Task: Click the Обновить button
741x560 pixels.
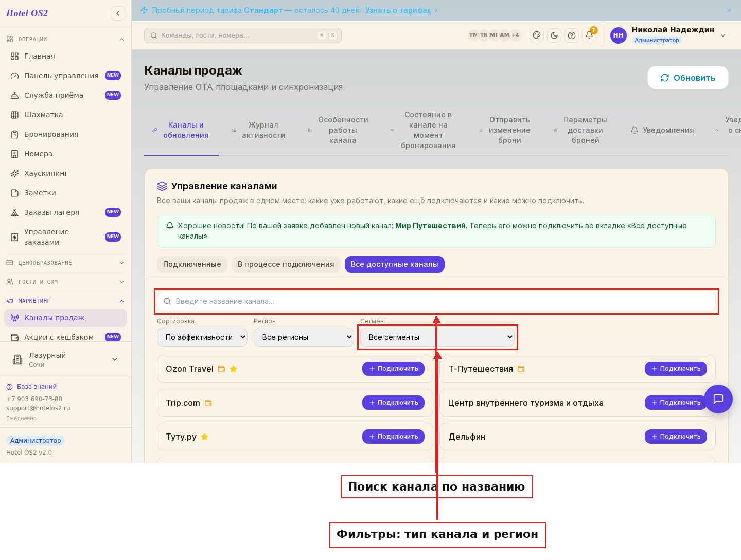Action: [688, 78]
